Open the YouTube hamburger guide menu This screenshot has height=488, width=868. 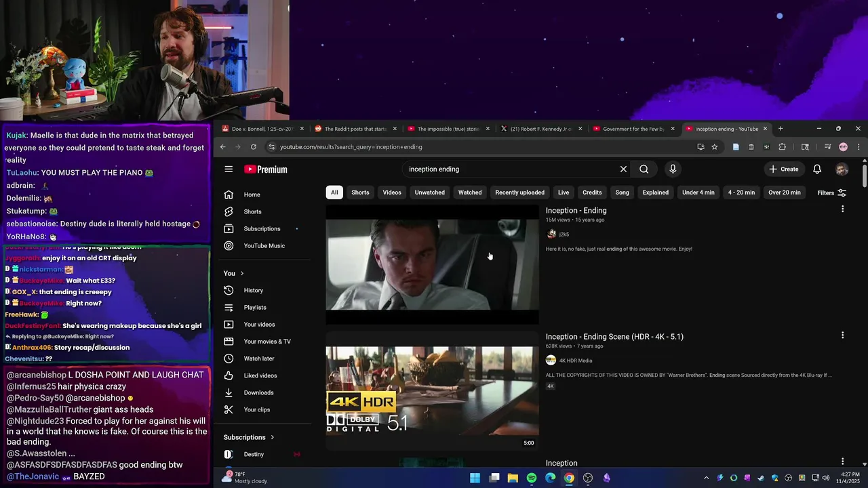pyautogui.click(x=229, y=169)
